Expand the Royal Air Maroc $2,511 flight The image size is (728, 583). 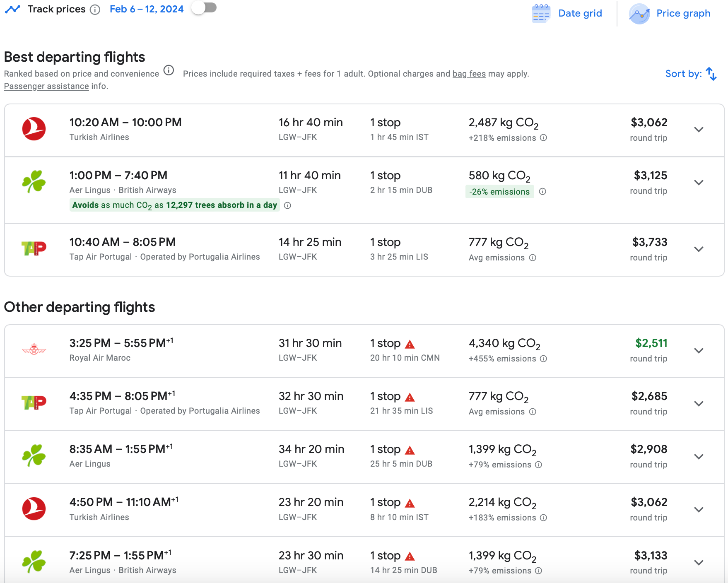click(x=699, y=351)
